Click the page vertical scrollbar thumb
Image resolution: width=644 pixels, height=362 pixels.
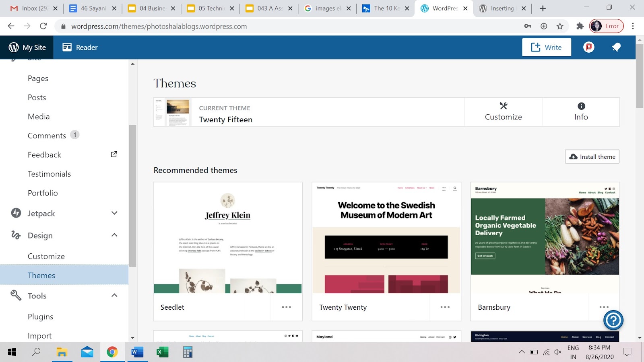[640, 76]
